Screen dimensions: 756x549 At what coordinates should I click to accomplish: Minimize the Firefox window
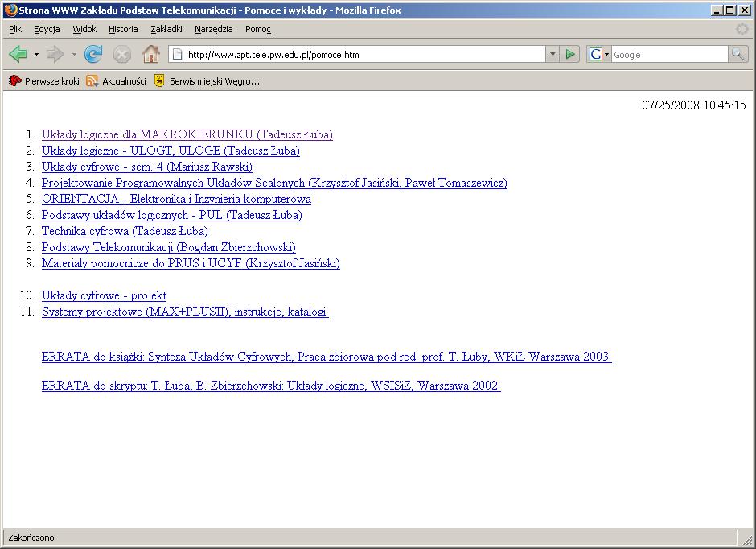(x=717, y=10)
